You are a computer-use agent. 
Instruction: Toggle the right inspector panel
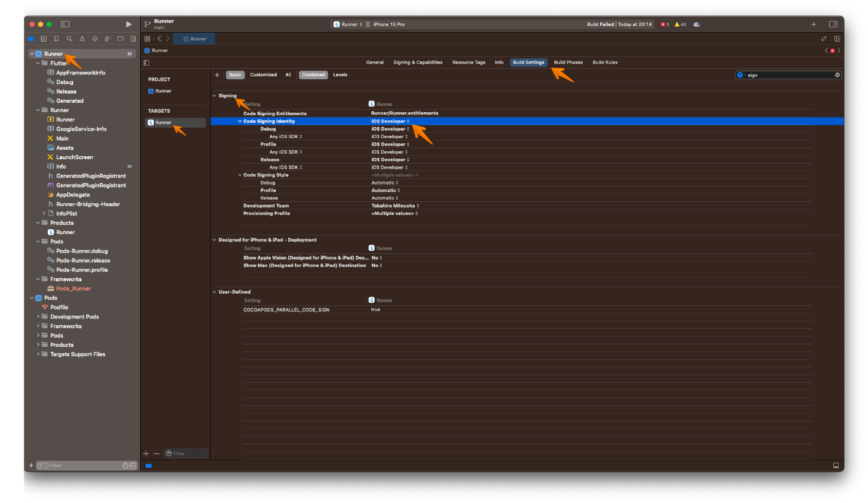point(833,24)
